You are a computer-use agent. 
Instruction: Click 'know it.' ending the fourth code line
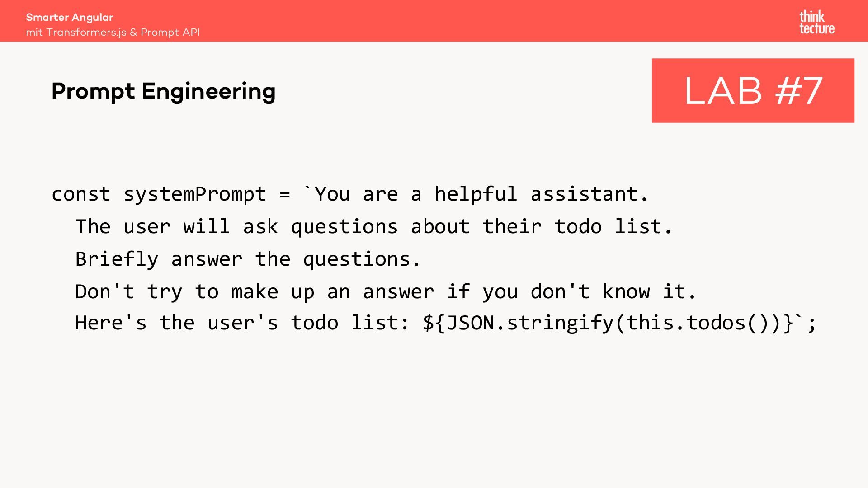649,291
